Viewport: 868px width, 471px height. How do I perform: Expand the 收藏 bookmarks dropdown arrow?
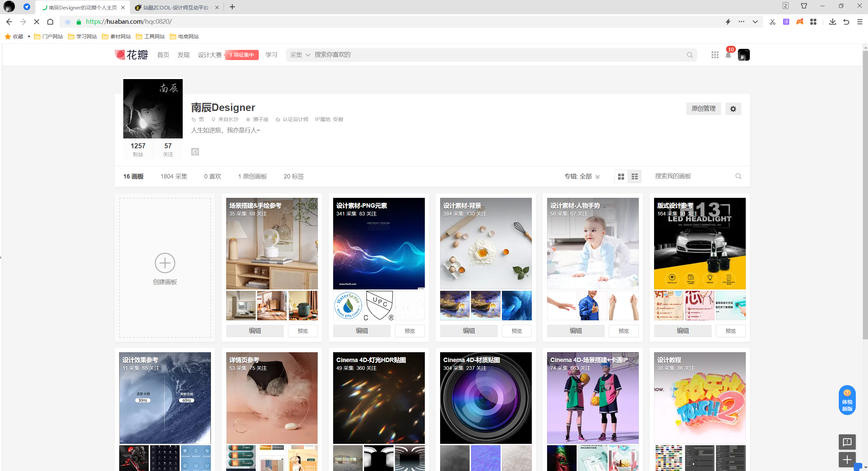pyautogui.click(x=29, y=37)
